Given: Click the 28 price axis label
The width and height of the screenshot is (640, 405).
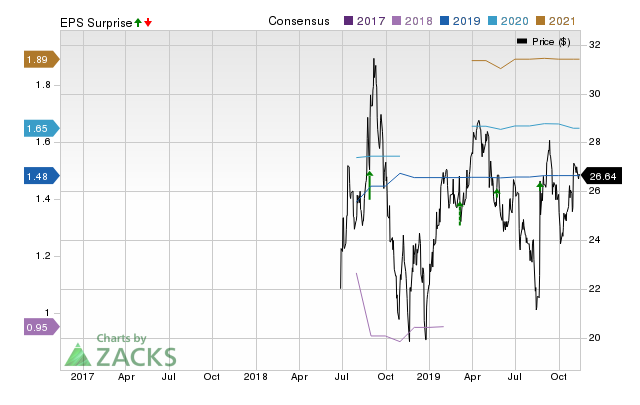Looking at the screenshot, I should click(x=595, y=142).
